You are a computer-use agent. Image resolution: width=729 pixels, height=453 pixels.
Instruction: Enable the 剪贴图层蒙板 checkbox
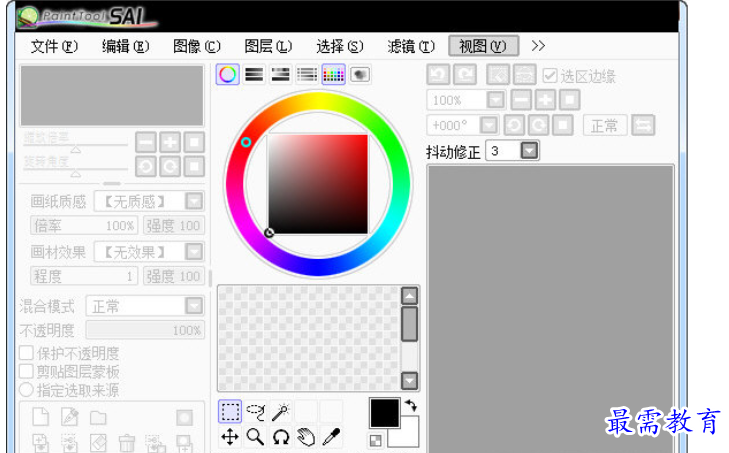(27, 372)
